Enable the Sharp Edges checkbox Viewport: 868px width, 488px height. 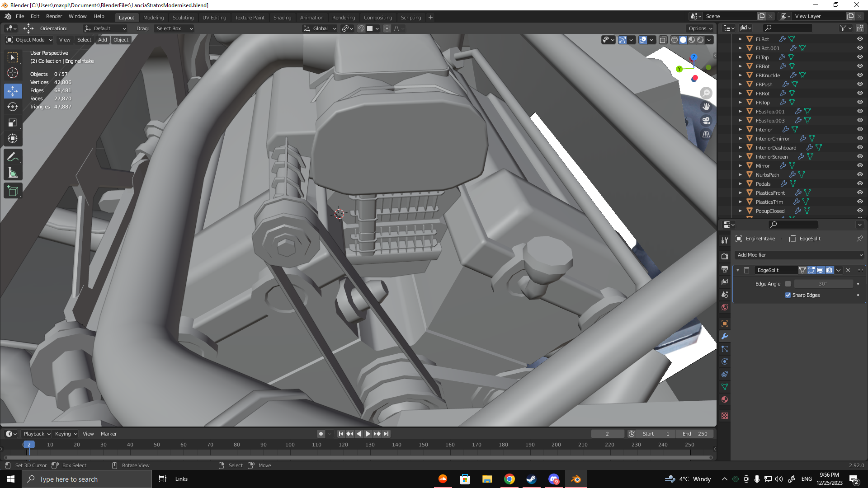coord(788,295)
